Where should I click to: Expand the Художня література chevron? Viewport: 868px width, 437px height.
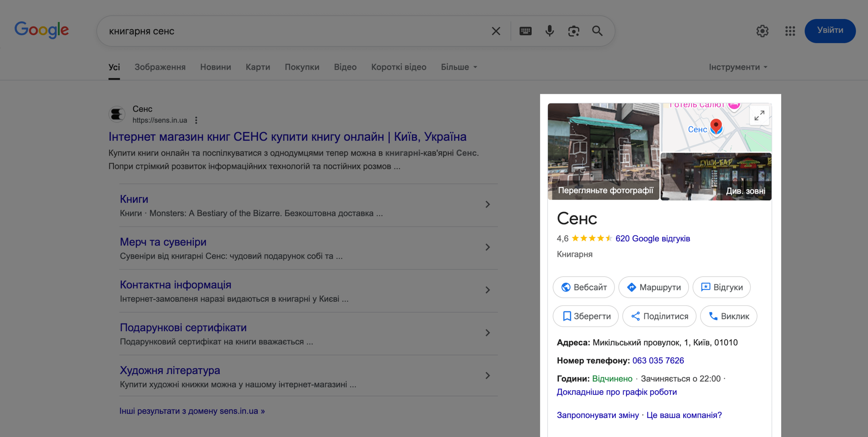488,376
